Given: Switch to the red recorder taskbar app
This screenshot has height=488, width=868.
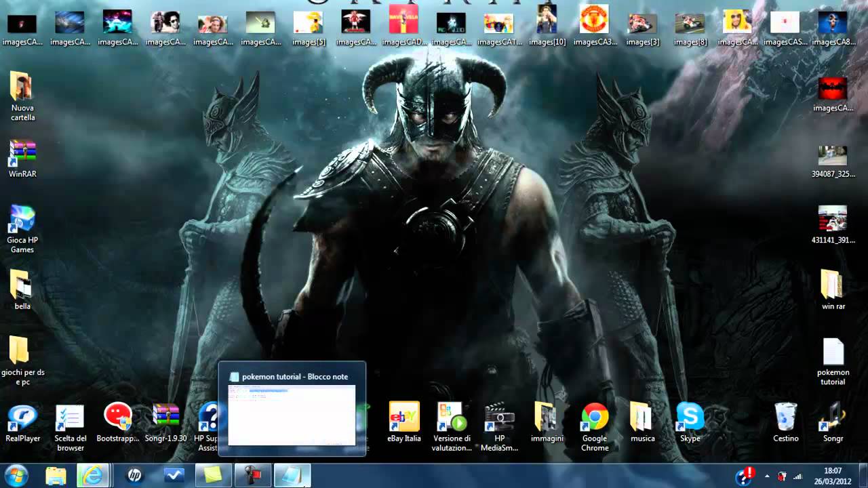Looking at the screenshot, I should [252, 476].
